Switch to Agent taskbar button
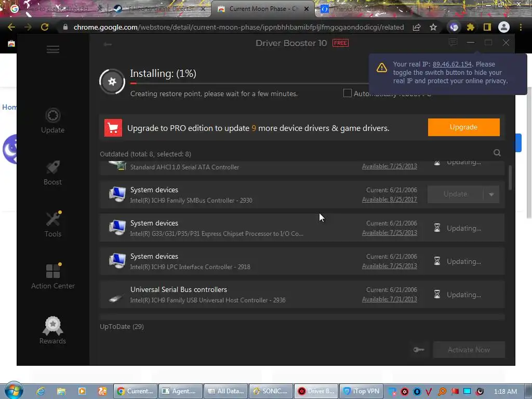The image size is (532, 399). pos(180,391)
